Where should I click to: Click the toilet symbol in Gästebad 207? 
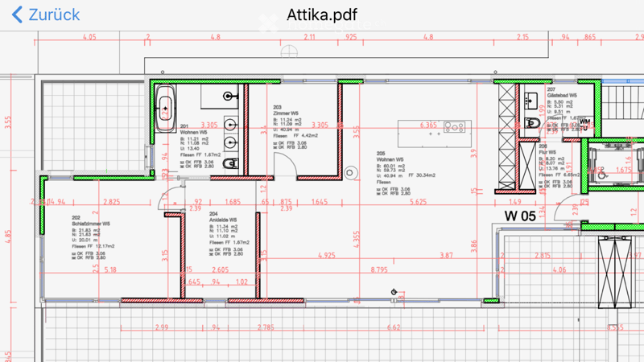(x=532, y=123)
